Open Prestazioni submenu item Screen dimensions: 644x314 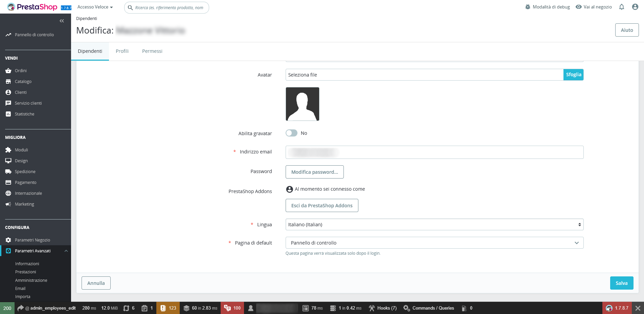(x=26, y=272)
